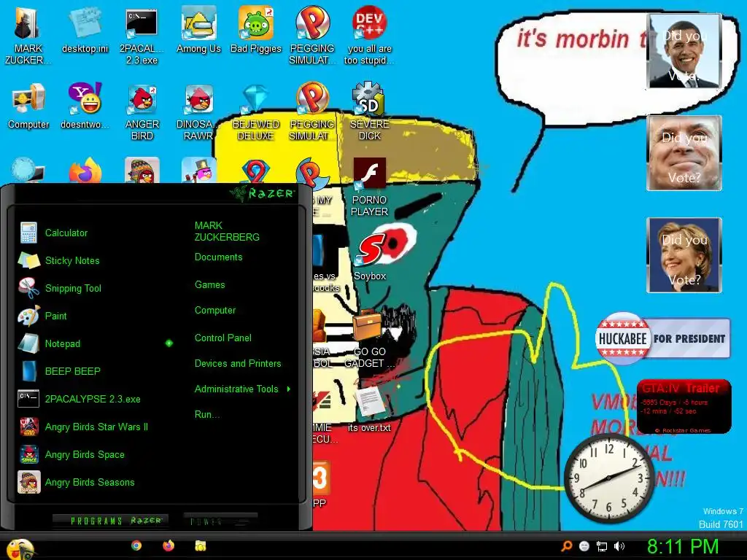The image size is (747, 560).
Task: Open the MARK ZUCKER... desktop icon
Action: 28,36
